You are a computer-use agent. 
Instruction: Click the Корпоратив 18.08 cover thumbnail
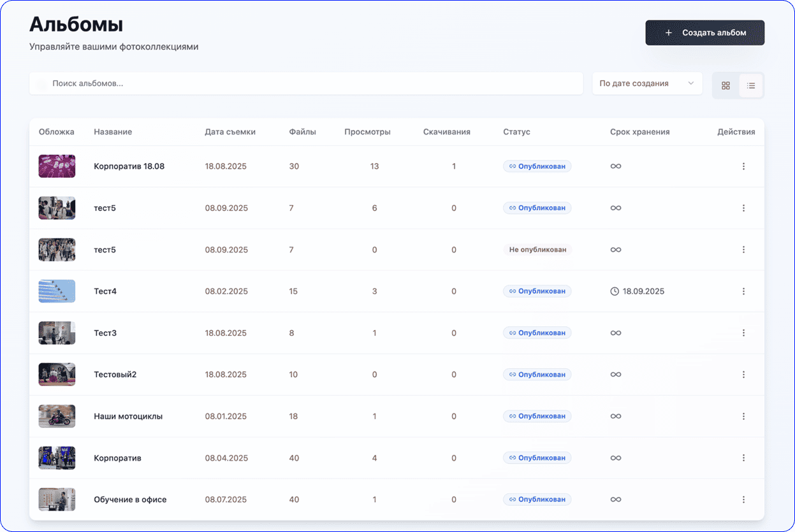(57, 166)
